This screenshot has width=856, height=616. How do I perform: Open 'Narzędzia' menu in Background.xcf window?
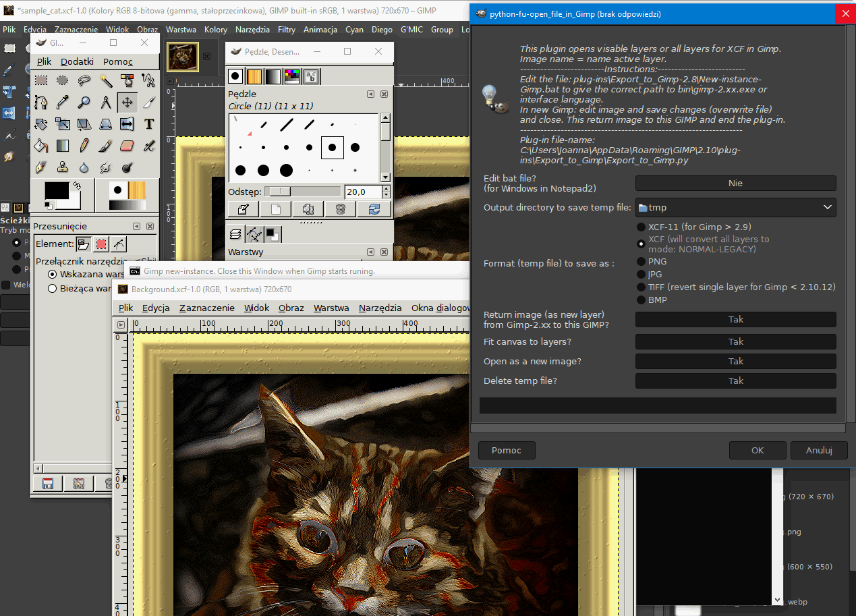click(380, 308)
